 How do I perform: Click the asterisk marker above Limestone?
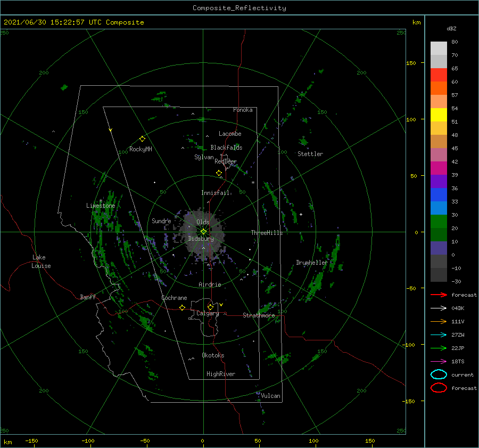[101, 201]
